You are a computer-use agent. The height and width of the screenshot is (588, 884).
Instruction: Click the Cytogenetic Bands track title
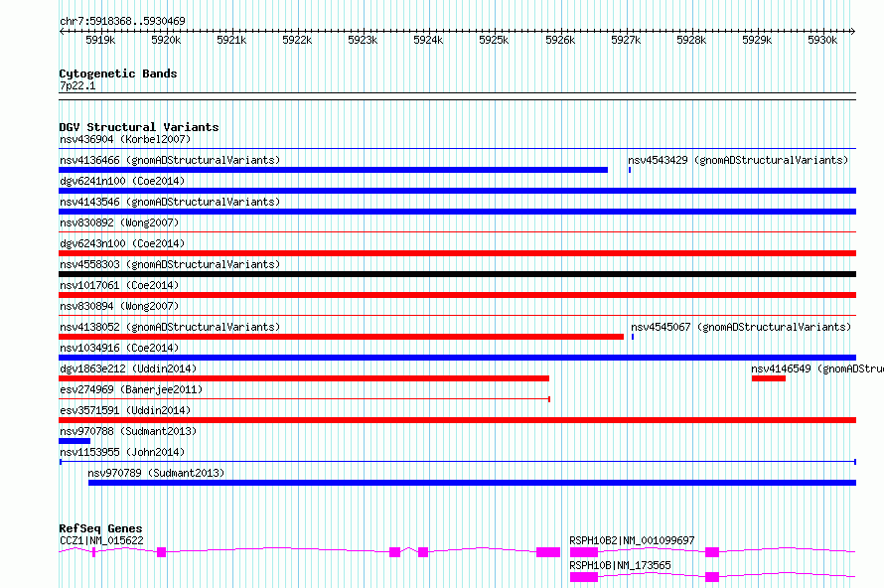click(118, 73)
